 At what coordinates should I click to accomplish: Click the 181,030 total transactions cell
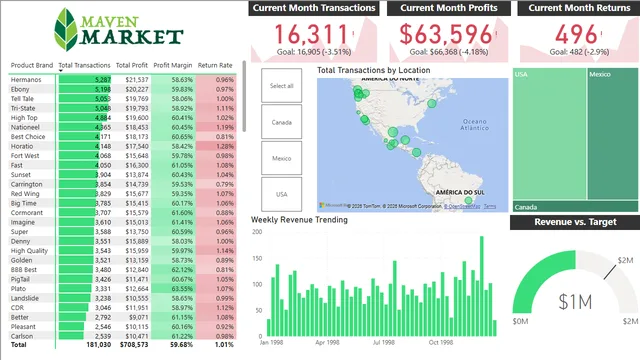[x=98, y=344]
